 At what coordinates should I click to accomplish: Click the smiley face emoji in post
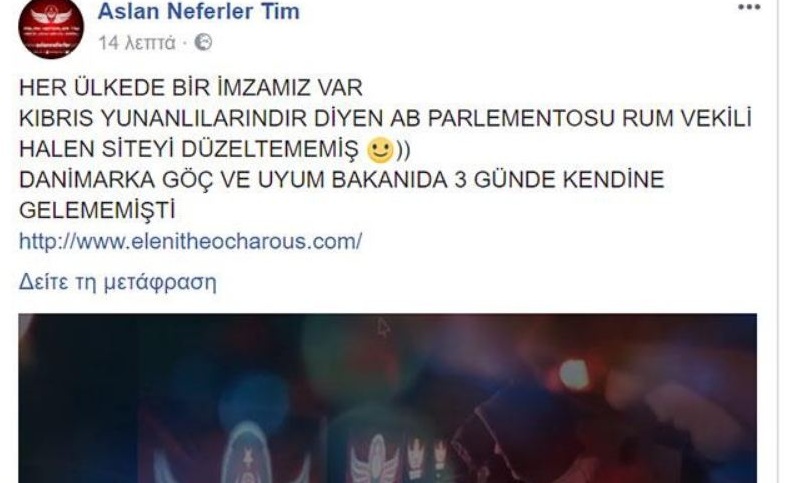click(x=380, y=150)
